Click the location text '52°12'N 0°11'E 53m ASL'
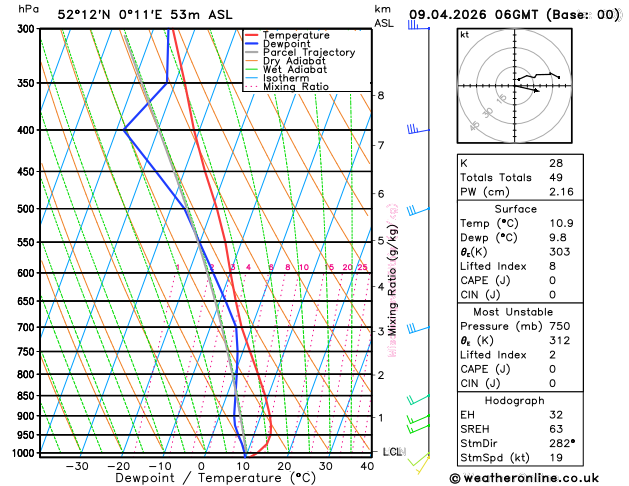This screenshot has width=629, height=486. click(145, 15)
